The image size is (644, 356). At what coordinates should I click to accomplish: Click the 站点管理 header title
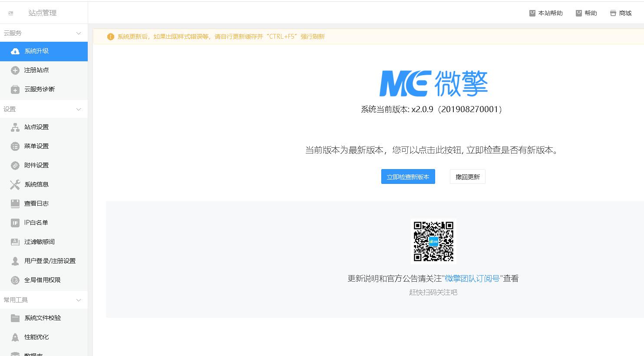(43, 13)
